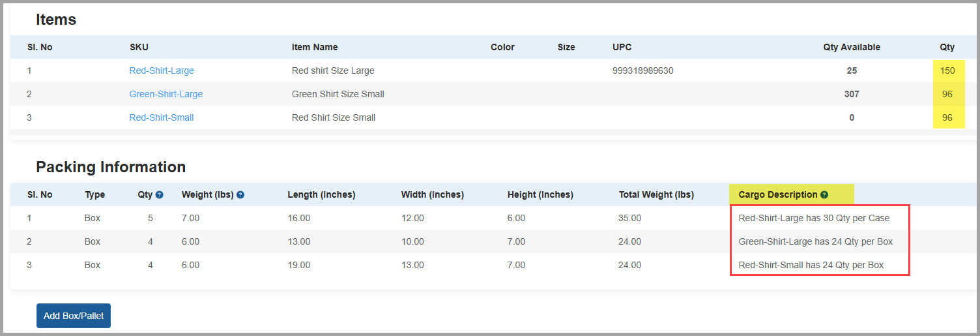
Task: Click Width value 10.00 in packing row 2
Action: click(412, 241)
